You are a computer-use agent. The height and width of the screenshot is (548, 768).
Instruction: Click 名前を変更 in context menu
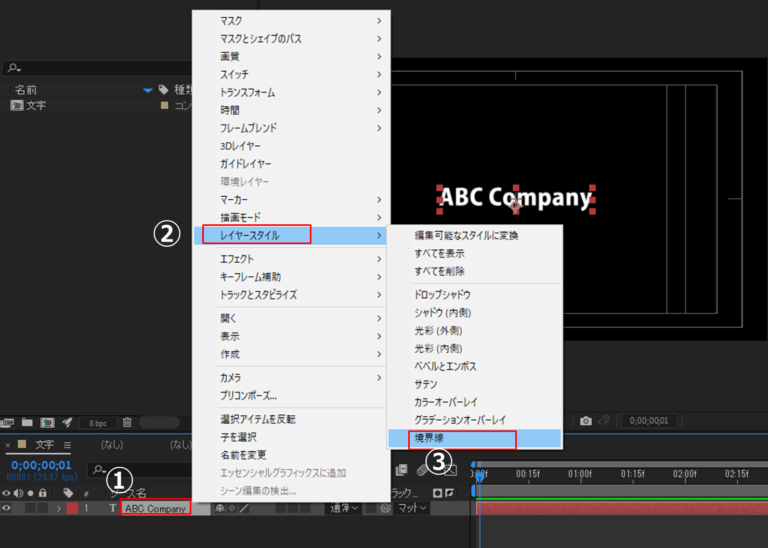pos(242,455)
